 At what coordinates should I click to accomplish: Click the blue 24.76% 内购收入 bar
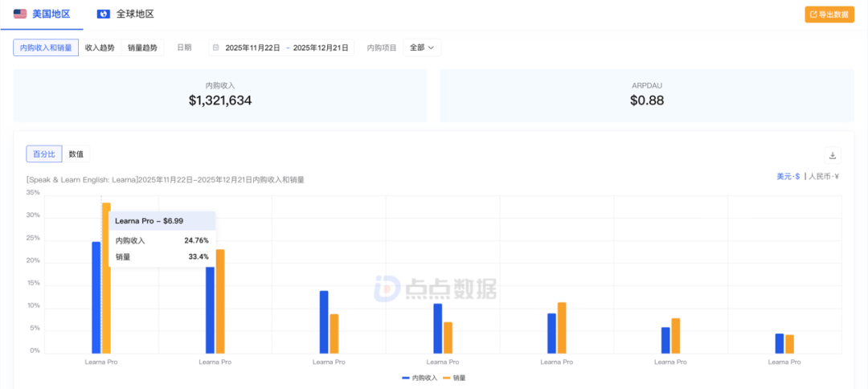click(96, 297)
